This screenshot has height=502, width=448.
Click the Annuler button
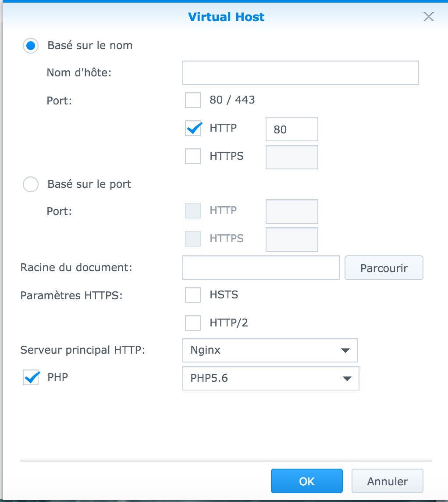coord(388,481)
